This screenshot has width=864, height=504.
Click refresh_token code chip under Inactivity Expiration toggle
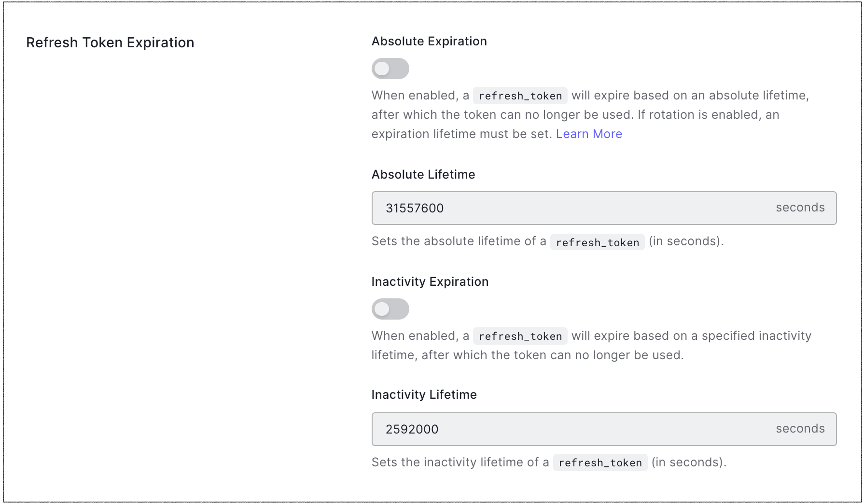click(x=520, y=336)
